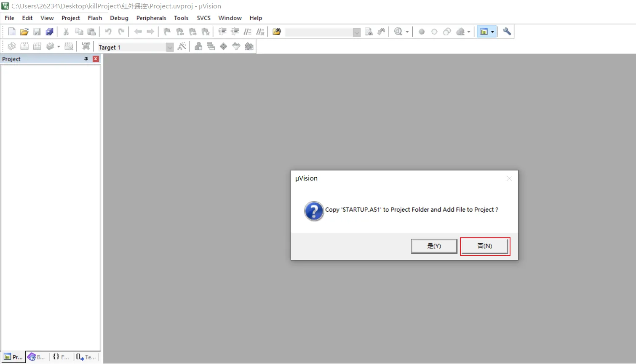Rebuild all target files from toolbar
This screenshot has width=636, height=364.
37,46
